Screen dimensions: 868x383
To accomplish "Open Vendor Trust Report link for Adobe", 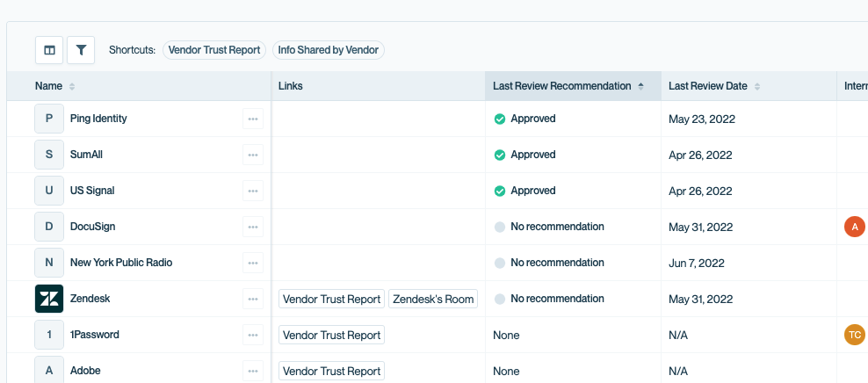I will [332, 371].
